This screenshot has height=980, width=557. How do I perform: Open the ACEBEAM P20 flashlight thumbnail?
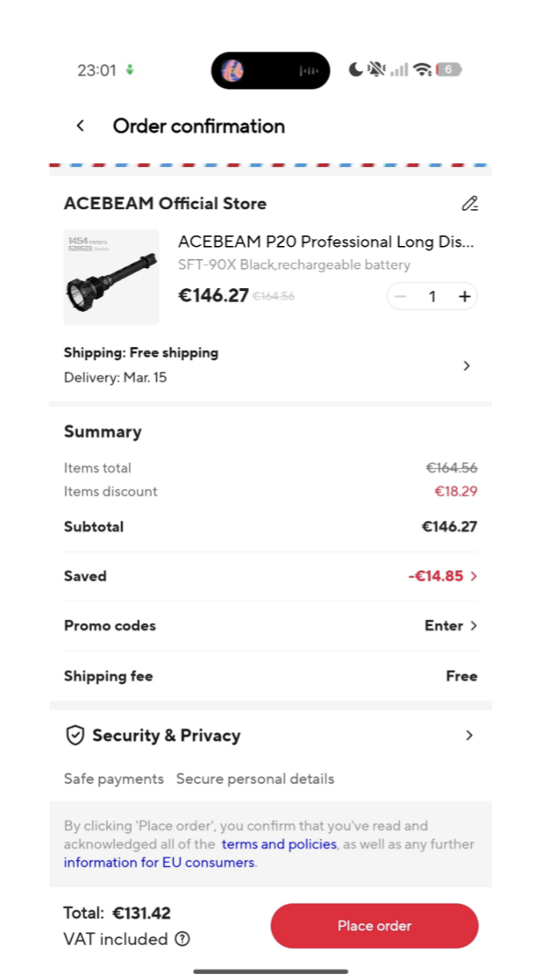(112, 277)
